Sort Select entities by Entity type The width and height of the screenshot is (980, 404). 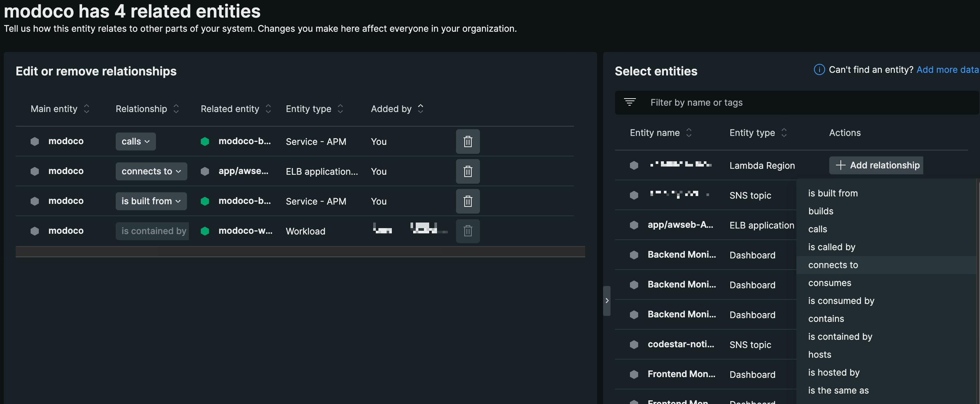click(x=784, y=133)
